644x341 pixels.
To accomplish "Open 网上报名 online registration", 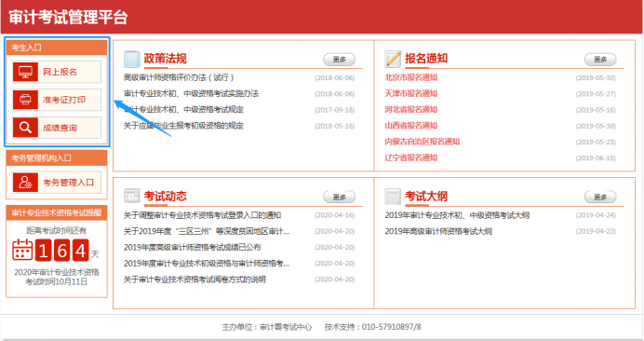I will (57, 72).
